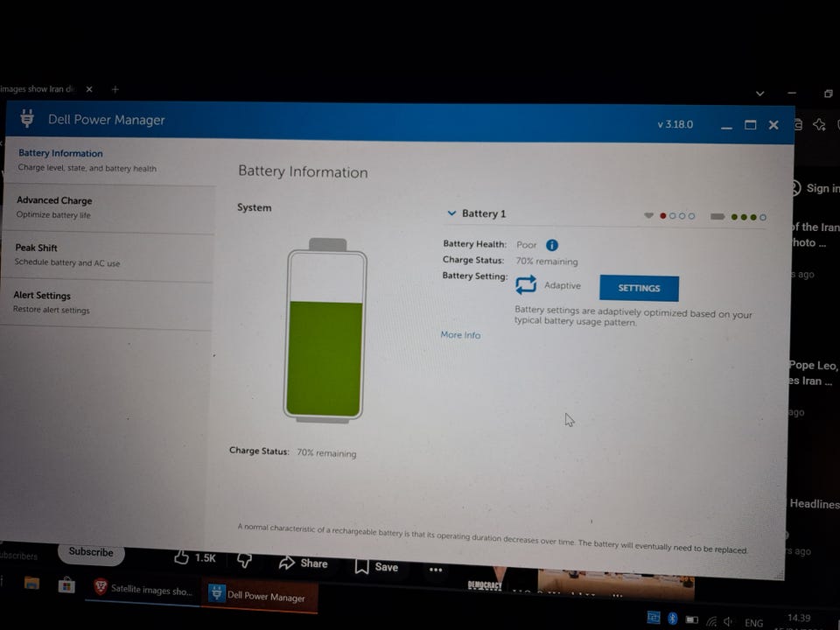Switch to Brave Satellite images taskbar item

(x=143, y=589)
